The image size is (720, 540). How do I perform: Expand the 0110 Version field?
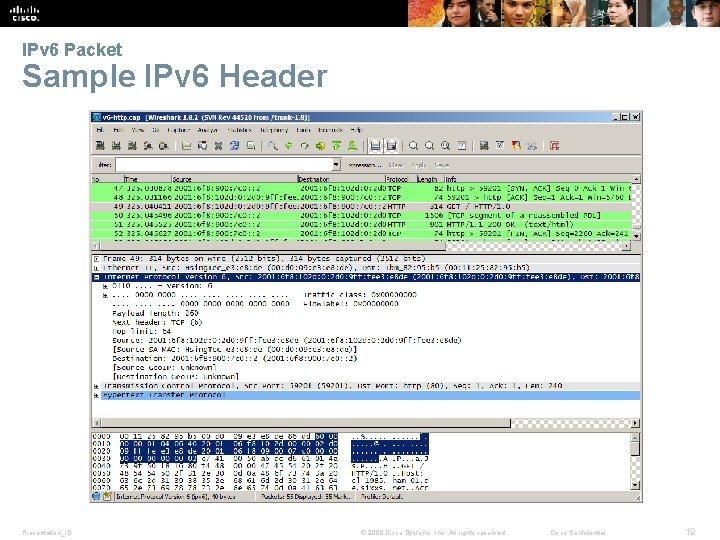click(x=106, y=286)
